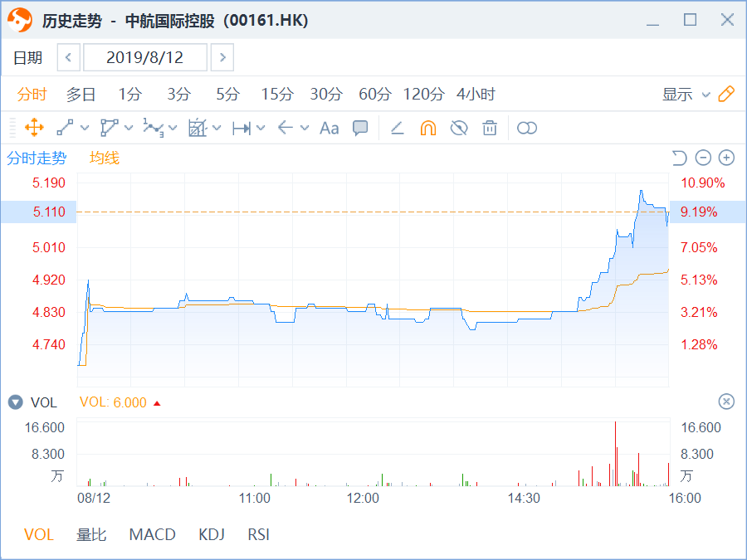Select the move/pan crosshair tool
747x560 pixels.
(34, 128)
